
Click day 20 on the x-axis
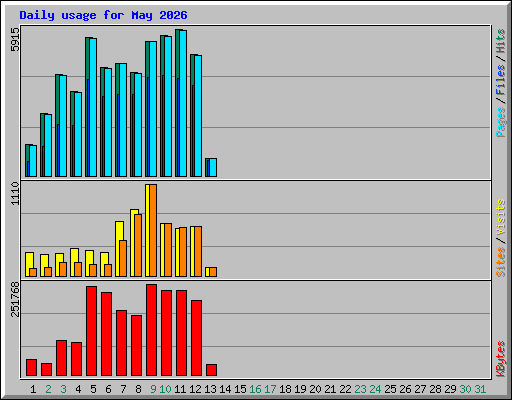315,389
